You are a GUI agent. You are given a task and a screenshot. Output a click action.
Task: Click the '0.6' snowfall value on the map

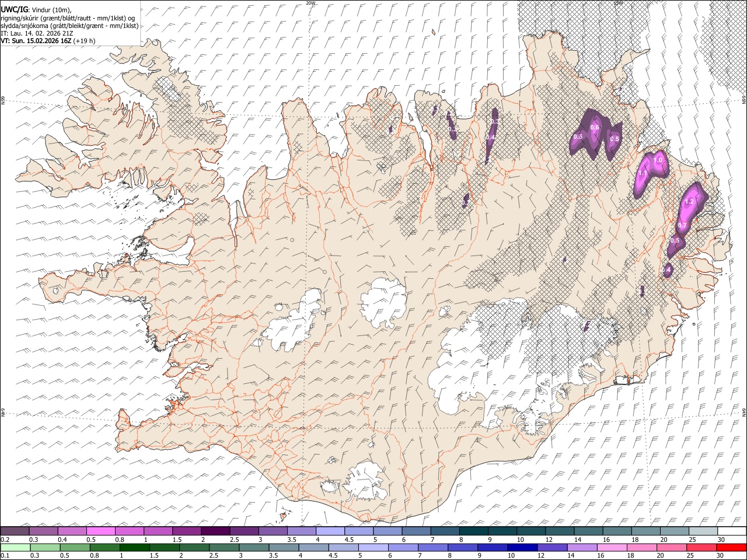[x=595, y=127]
